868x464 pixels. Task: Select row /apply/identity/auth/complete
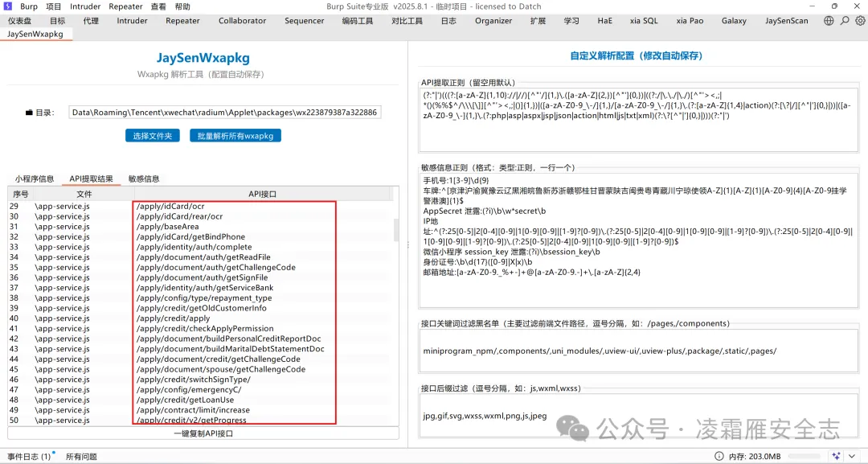click(200, 247)
